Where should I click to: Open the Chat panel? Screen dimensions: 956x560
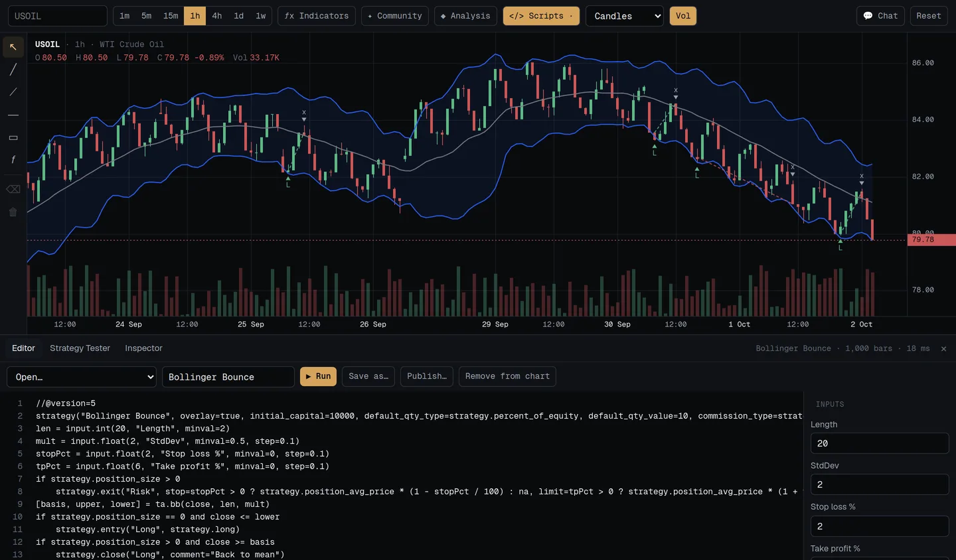pyautogui.click(x=880, y=16)
